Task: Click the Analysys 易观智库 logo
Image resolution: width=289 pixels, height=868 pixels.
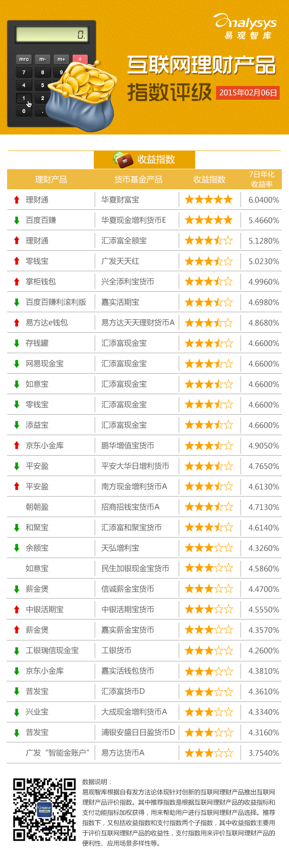Action: (x=245, y=26)
